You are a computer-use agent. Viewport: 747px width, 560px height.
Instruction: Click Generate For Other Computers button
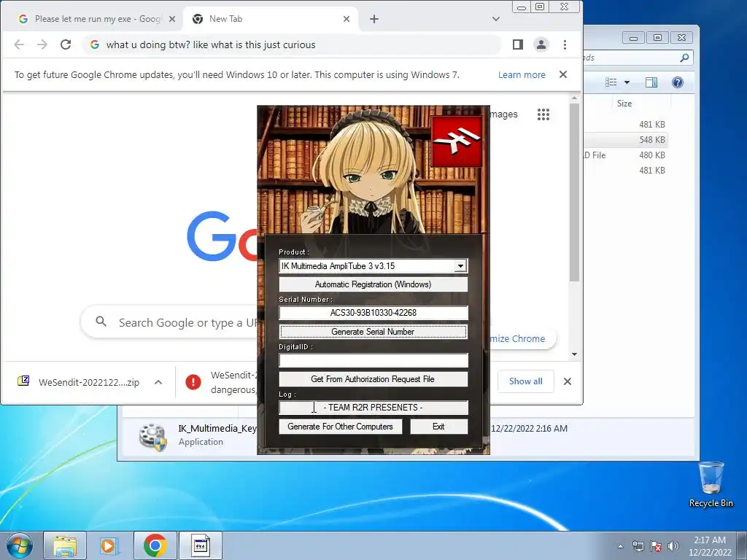coord(340,427)
